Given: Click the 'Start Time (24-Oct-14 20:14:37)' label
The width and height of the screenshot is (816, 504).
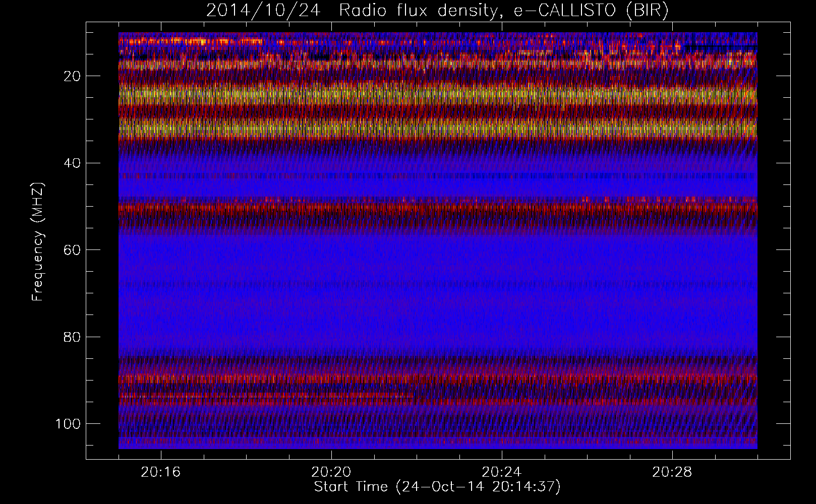Looking at the screenshot, I should pyautogui.click(x=437, y=487).
